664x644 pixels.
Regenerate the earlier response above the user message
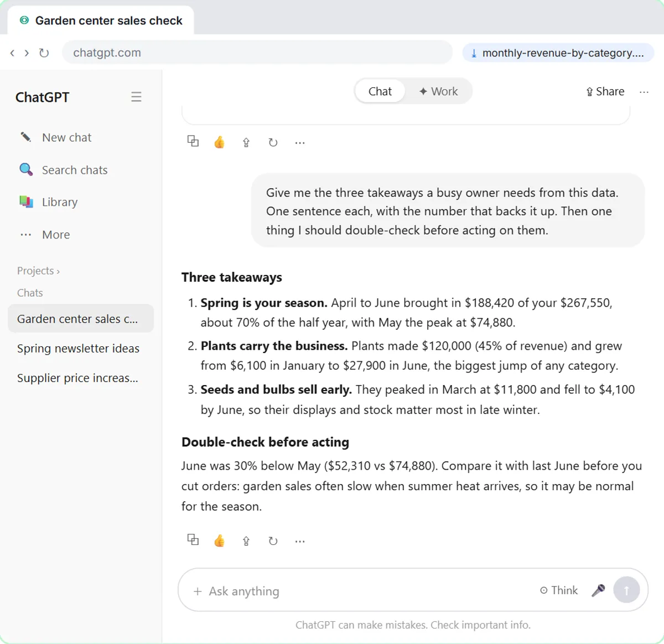pos(273,143)
